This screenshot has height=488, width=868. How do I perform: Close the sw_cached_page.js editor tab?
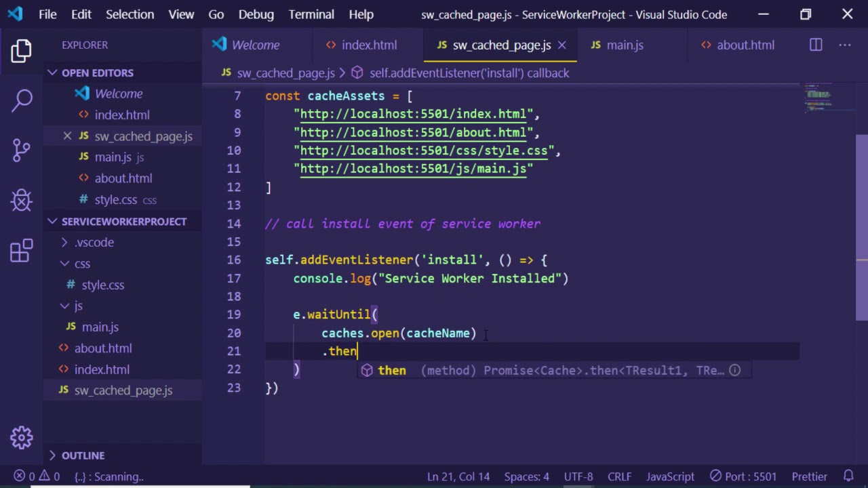point(561,45)
